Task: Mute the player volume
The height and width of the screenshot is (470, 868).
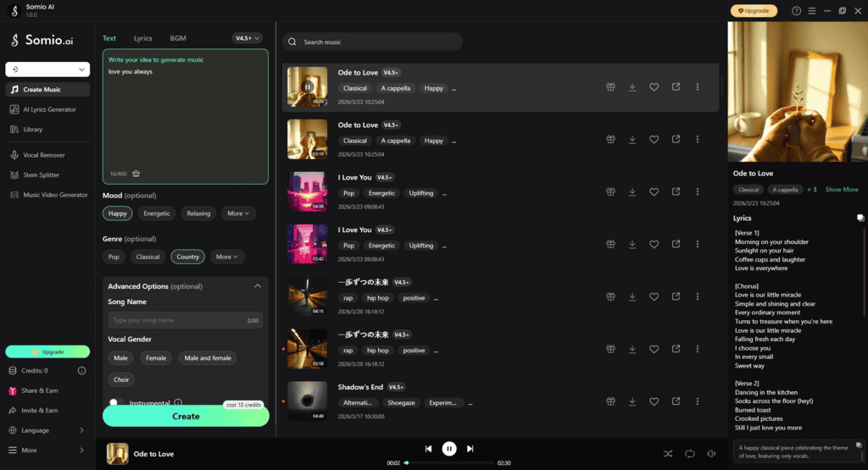Action: point(711,454)
